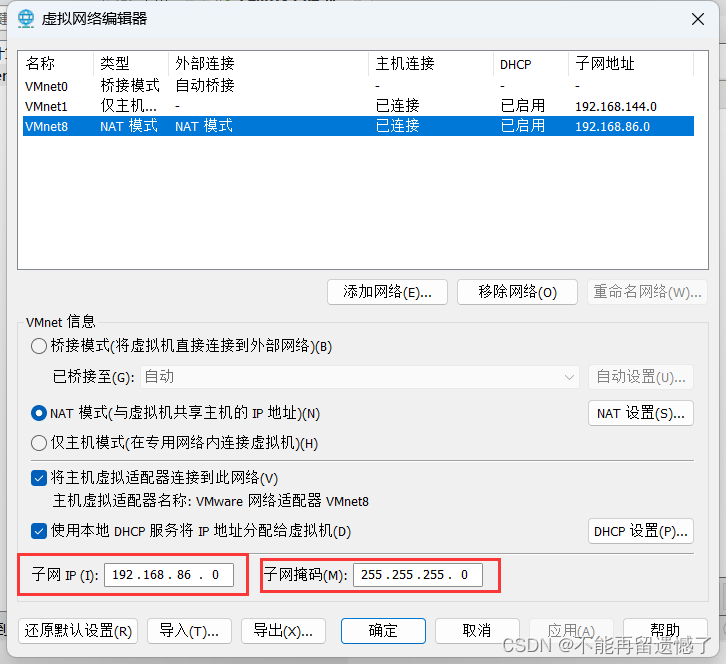Select the VMnet1 row
Screen dimensions: 726x664
[358, 106]
